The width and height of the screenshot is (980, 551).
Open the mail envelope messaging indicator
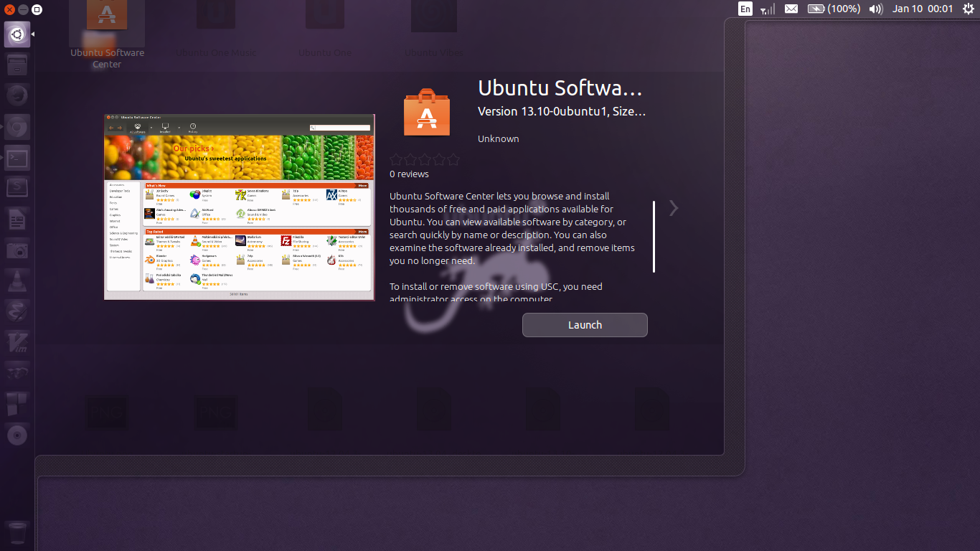(x=791, y=9)
